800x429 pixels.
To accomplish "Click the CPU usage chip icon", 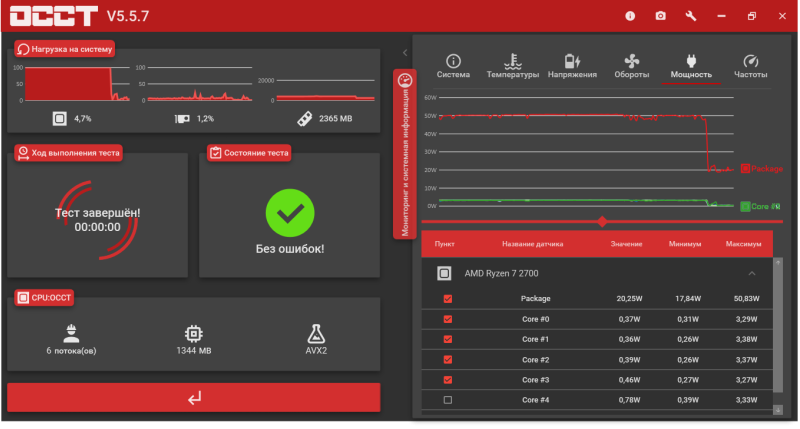I will coord(60,118).
